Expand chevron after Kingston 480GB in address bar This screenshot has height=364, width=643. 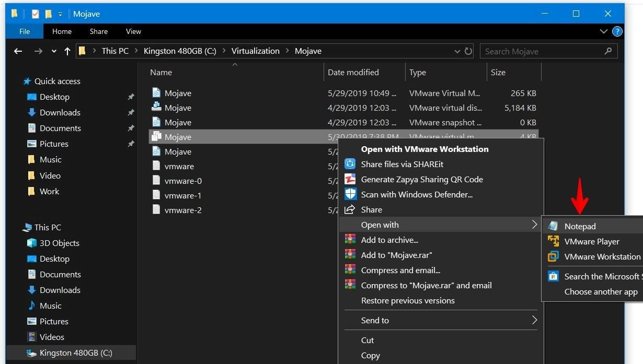(x=224, y=51)
